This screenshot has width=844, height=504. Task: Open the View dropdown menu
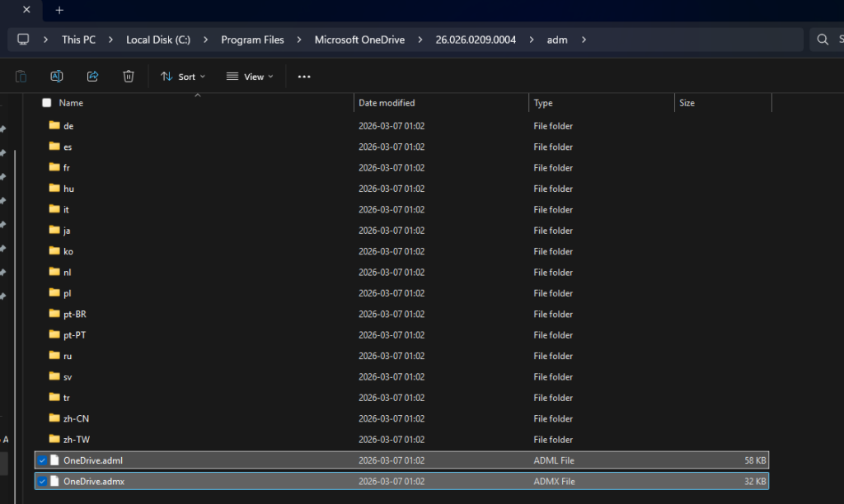(249, 77)
